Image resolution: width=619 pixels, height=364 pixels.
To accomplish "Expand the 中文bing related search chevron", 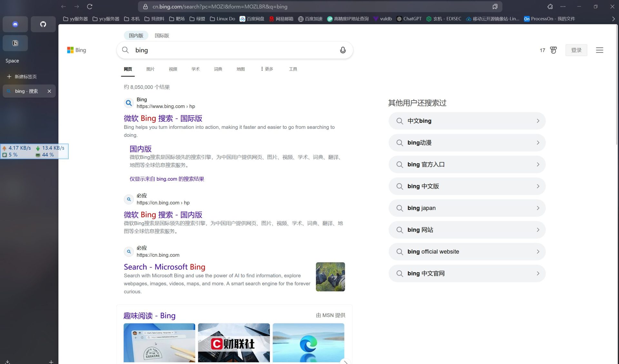I will [x=538, y=121].
